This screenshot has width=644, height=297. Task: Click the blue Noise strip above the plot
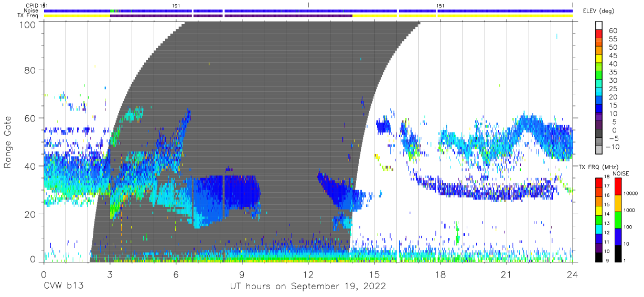pyautogui.click(x=308, y=10)
